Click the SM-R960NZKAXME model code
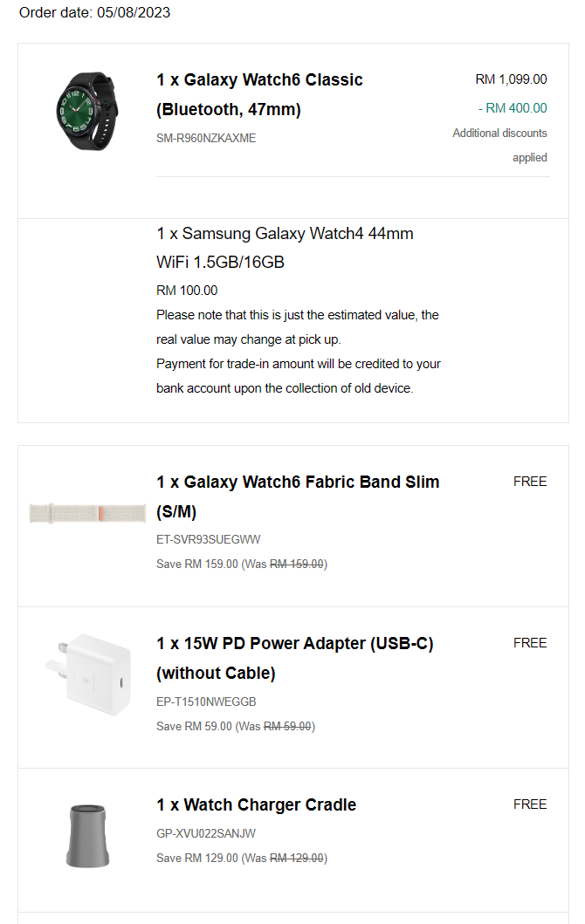The height and width of the screenshot is (924, 585). [x=206, y=138]
